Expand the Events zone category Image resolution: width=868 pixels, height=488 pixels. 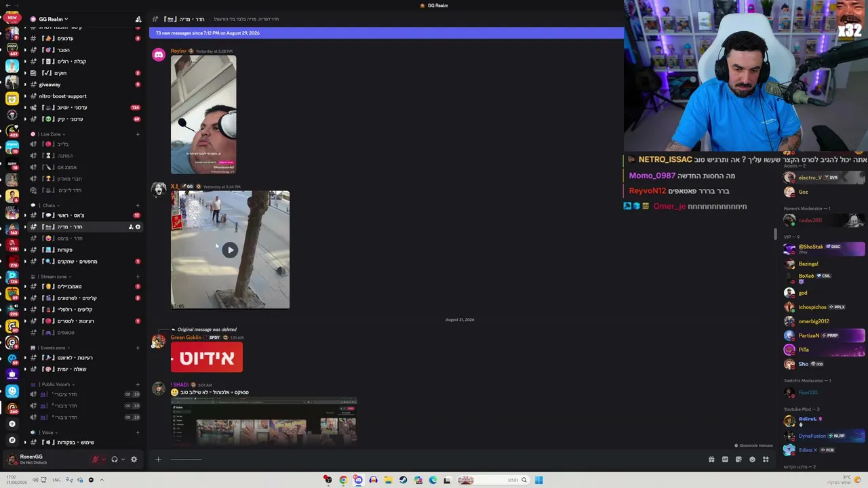tap(53, 348)
